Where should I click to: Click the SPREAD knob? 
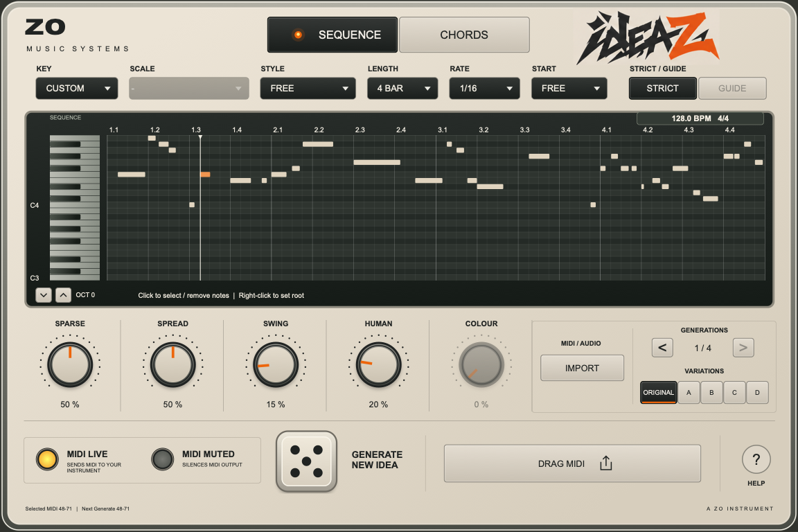172,364
